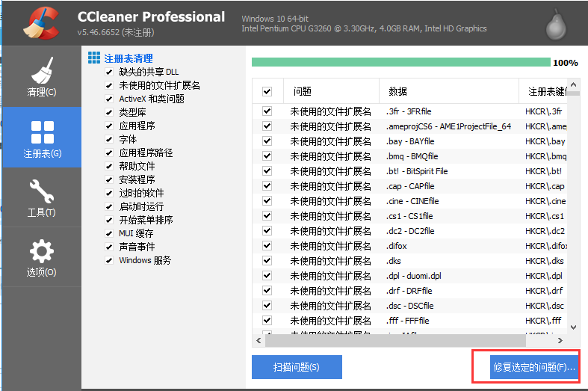Image resolution: width=588 pixels, height=391 pixels.
Task: Select .dsc - DSCfile data cell
Action: pyautogui.click(x=410, y=306)
